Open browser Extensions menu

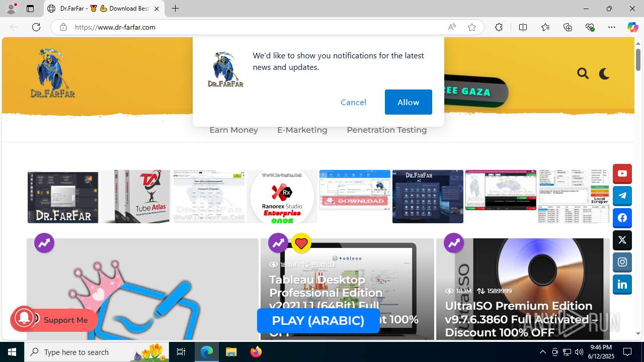coord(499,27)
